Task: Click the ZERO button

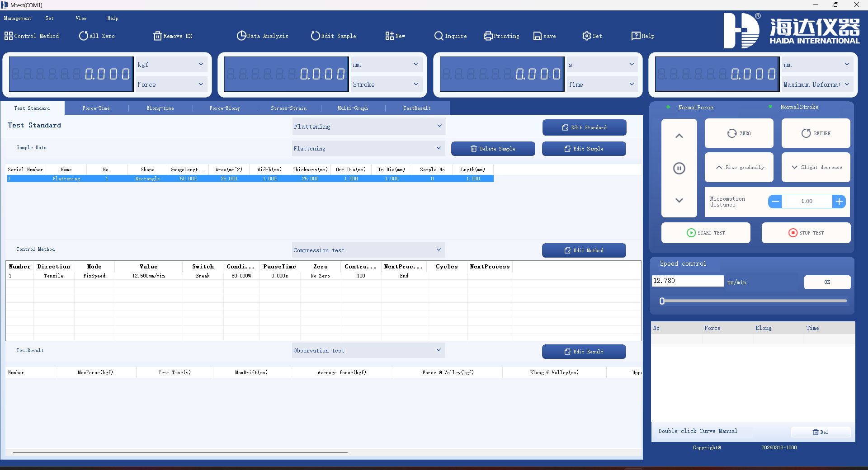Action: pos(739,133)
